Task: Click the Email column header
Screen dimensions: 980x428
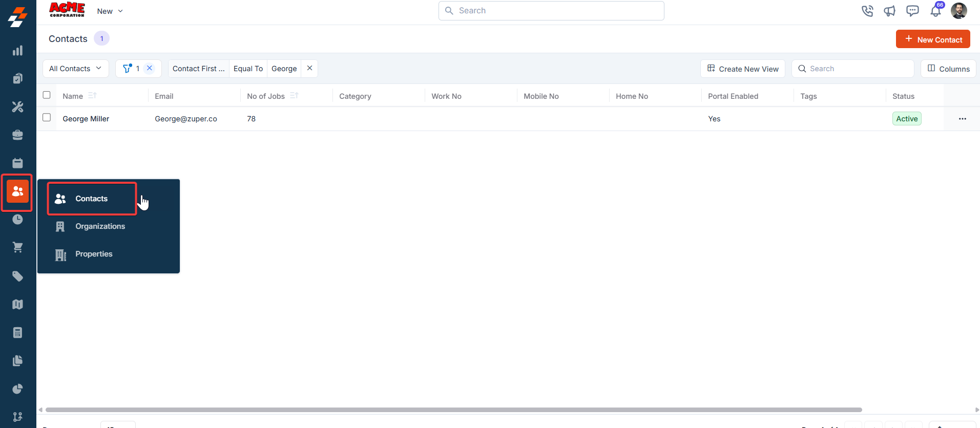Action: coord(164,96)
